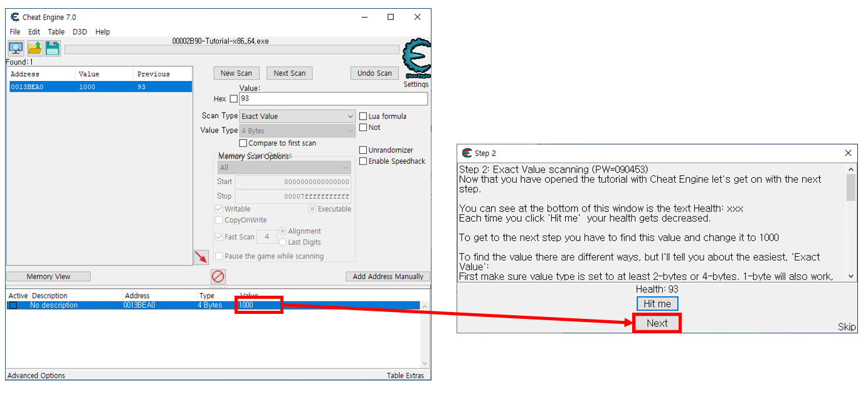Viewport: 868px width, 393px height.
Task: Click value 1000 in address table row
Action: click(246, 305)
